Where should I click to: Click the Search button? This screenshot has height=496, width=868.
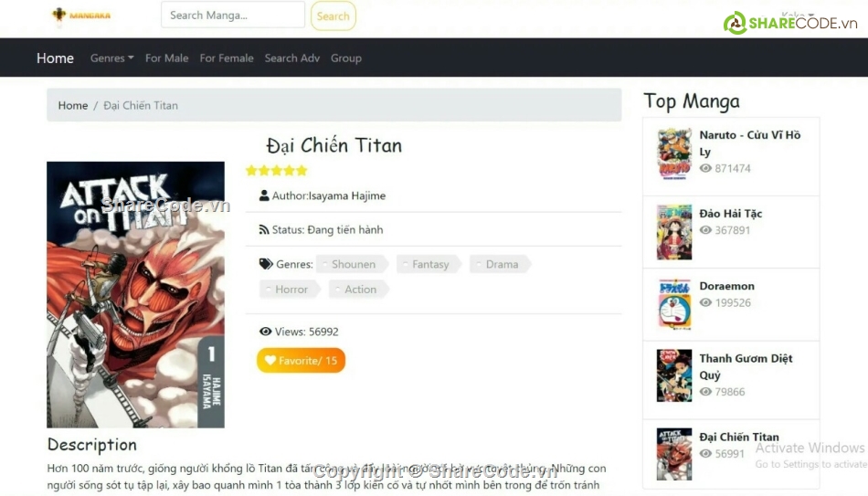333,16
